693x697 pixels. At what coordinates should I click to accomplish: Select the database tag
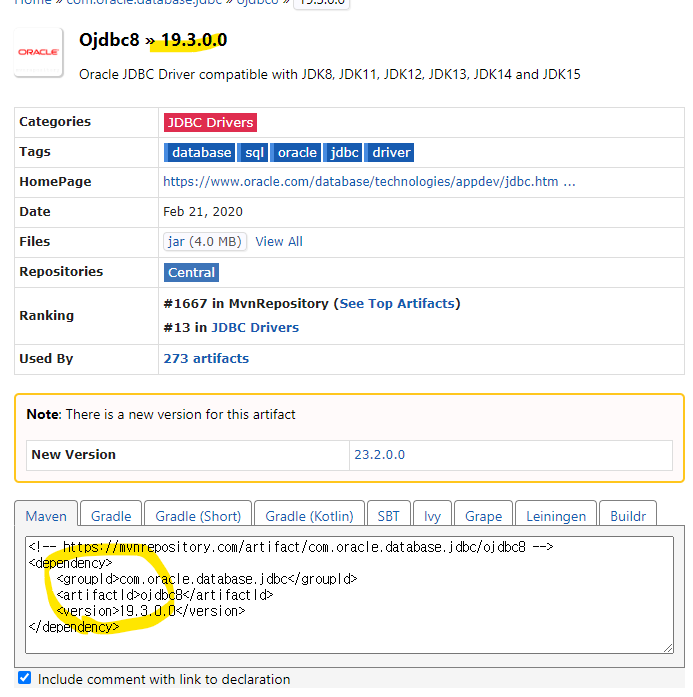point(200,152)
